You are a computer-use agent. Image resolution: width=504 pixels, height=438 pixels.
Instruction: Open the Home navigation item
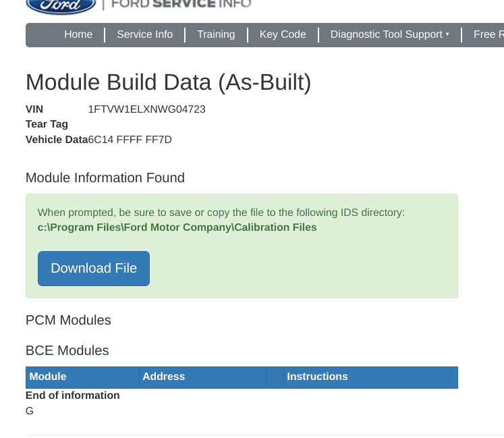[x=78, y=34]
